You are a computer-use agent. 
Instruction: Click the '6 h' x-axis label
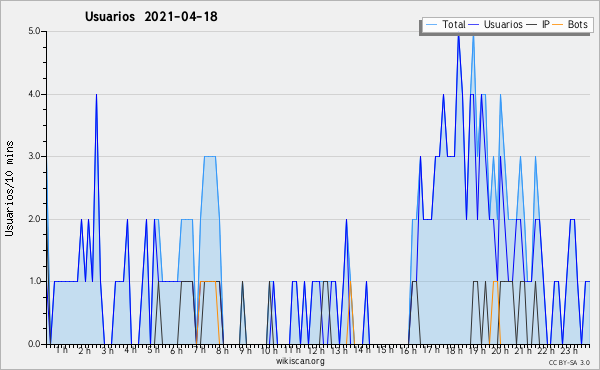[x=176, y=350]
